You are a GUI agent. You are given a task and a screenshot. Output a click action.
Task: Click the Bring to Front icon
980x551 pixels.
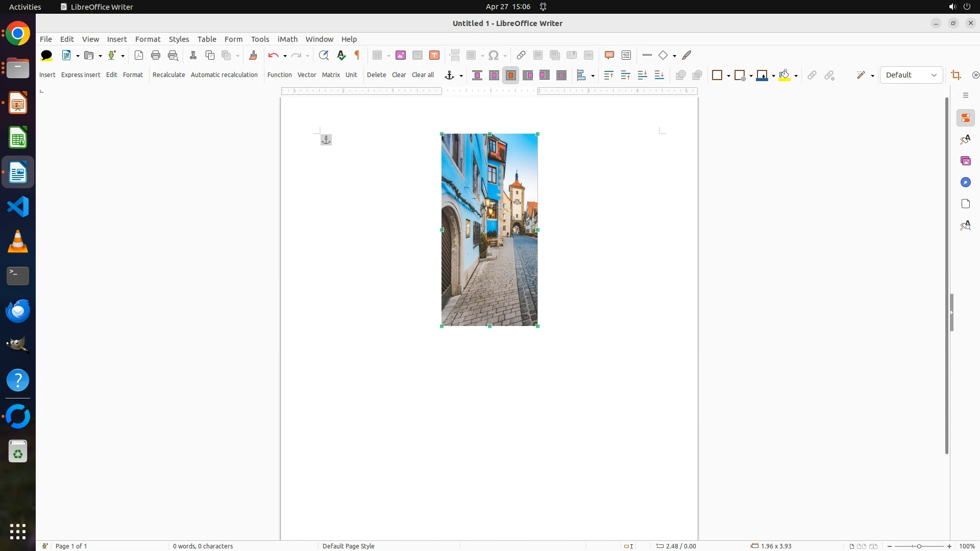coord(608,75)
